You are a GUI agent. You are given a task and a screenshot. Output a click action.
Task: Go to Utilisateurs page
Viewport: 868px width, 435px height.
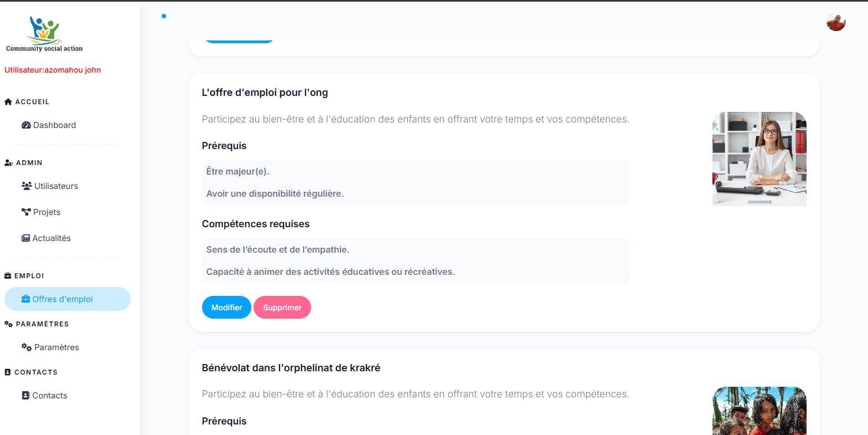point(56,186)
